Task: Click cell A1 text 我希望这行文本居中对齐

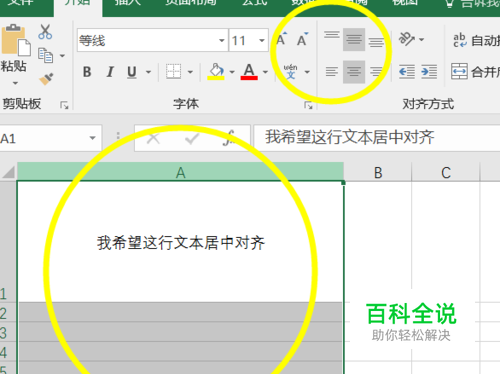Action: click(x=181, y=243)
